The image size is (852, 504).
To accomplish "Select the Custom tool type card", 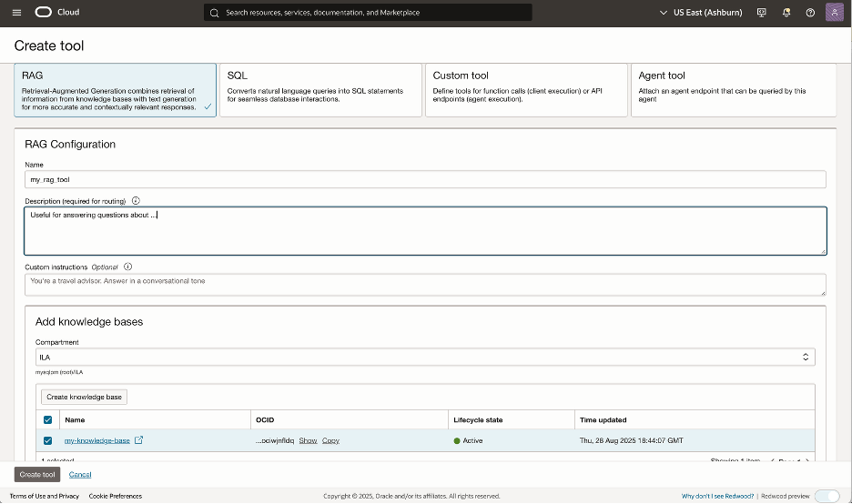I will pos(525,89).
